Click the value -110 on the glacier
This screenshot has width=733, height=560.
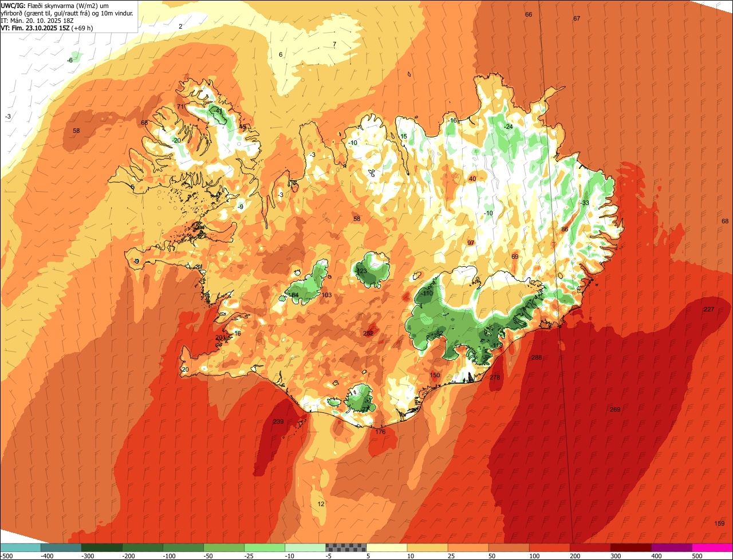click(x=427, y=293)
